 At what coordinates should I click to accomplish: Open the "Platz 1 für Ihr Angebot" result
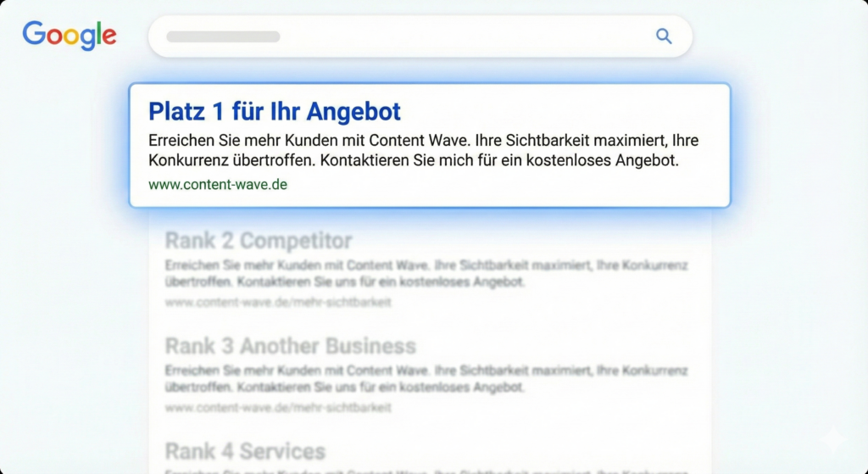point(274,111)
